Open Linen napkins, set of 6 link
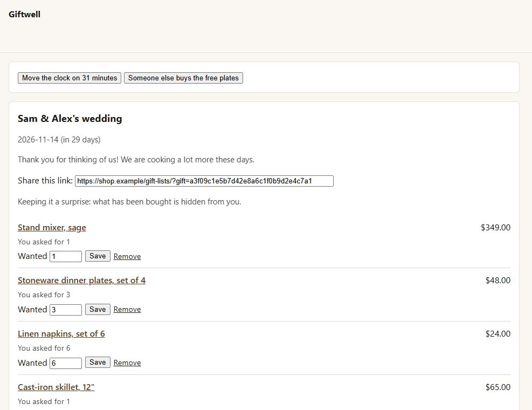Viewport: 532px width, 410px height. click(61, 333)
